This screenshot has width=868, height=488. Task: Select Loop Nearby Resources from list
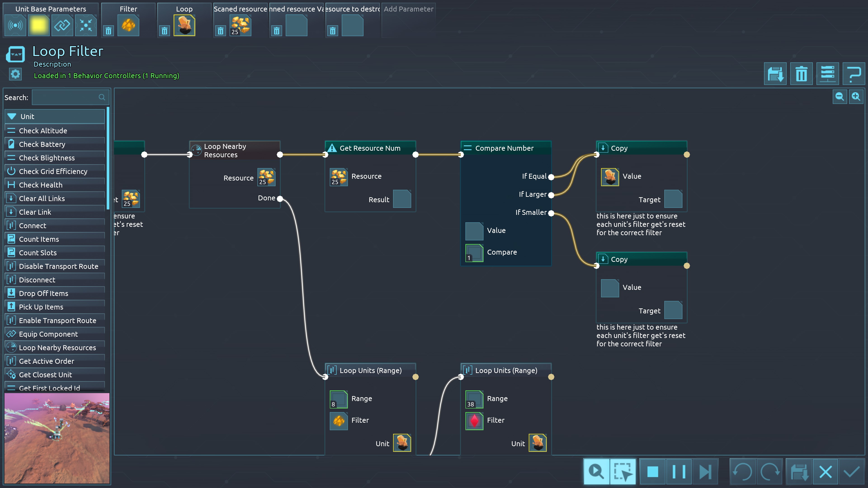pyautogui.click(x=57, y=347)
